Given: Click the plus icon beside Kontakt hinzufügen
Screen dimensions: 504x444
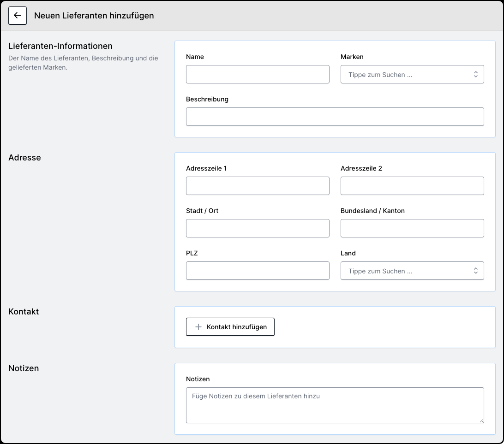Looking at the screenshot, I should [198, 327].
